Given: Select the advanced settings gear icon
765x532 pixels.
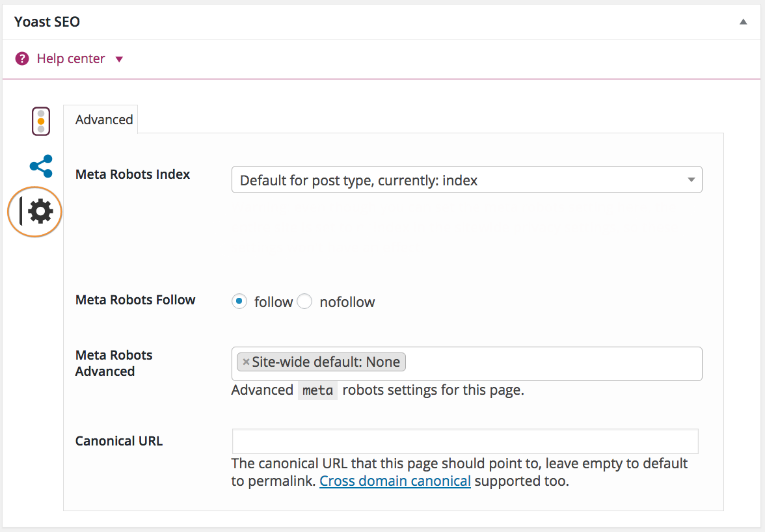Looking at the screenshot, I should coord(40,211).
